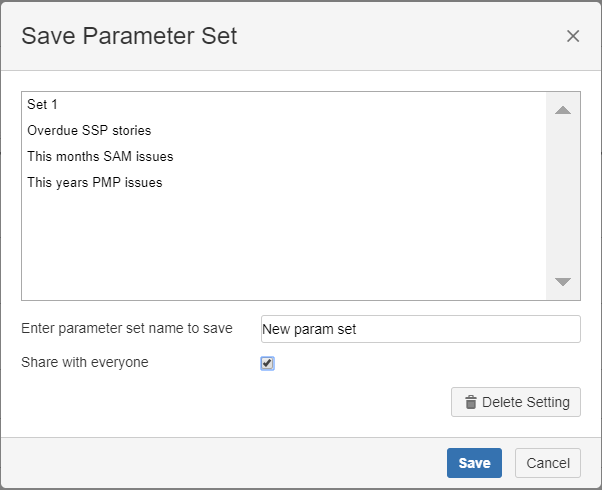The image size is (602, 490).
Task: Close the Save Parameter Set dialog
Action: (573, 36)
